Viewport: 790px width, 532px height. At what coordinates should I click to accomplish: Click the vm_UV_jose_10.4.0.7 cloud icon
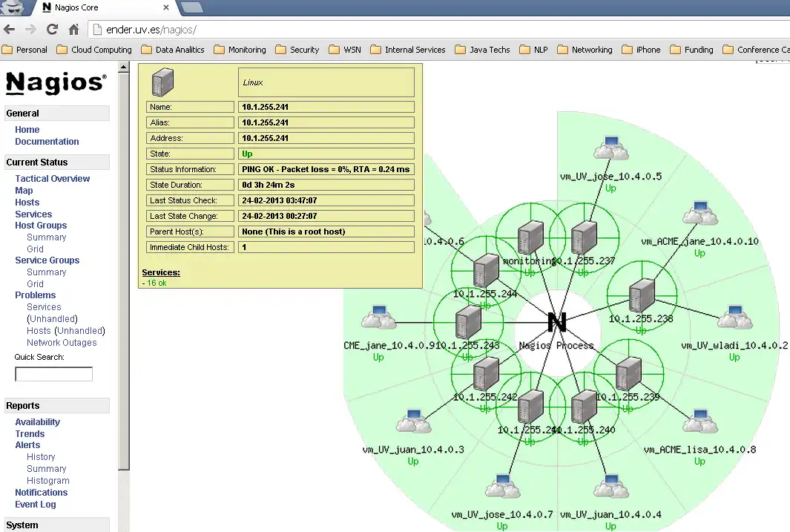[503, 486]
